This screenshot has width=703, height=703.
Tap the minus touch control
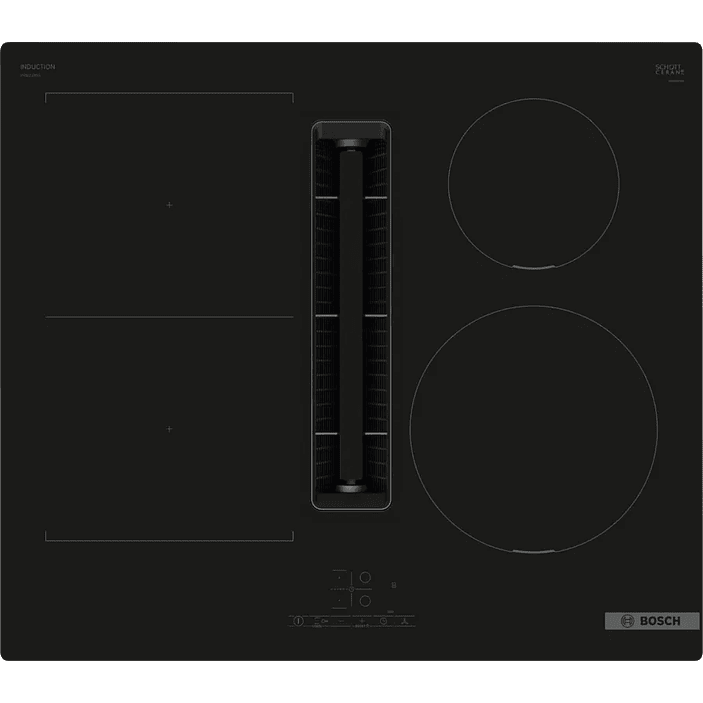pyautogui.click(x=341, y=621)
